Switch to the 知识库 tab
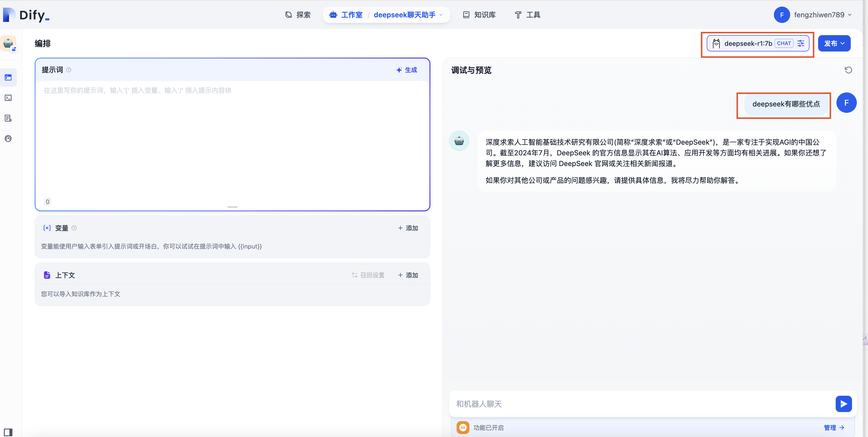 (x=479, y=15)
